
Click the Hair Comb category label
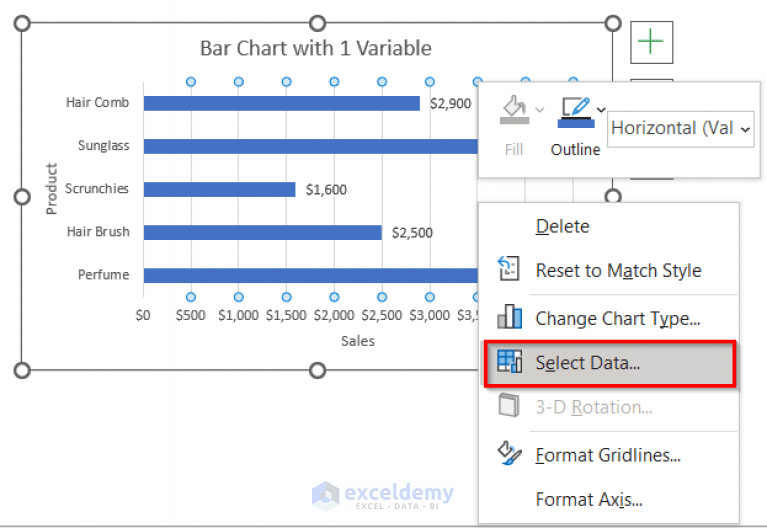[98, 102]
